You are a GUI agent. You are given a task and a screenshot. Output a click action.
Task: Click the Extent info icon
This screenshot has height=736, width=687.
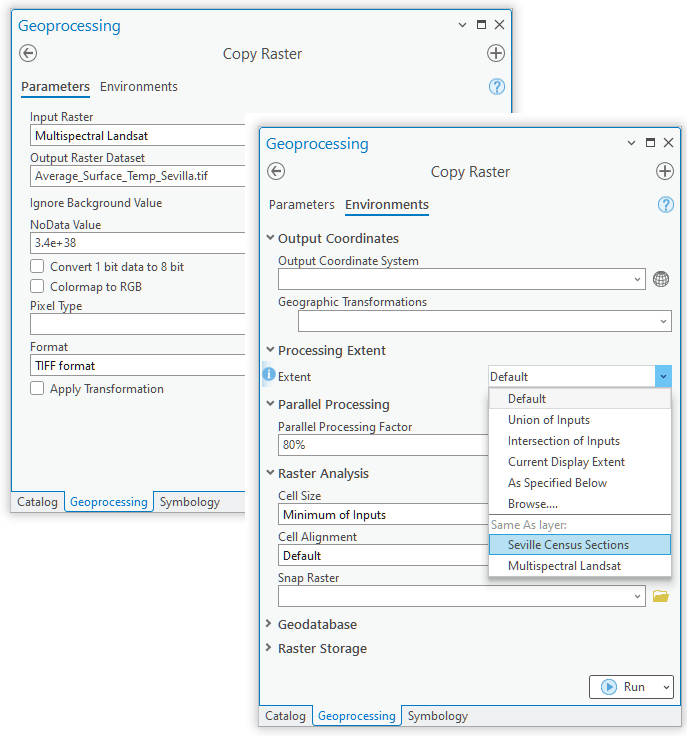coord(268,374)
